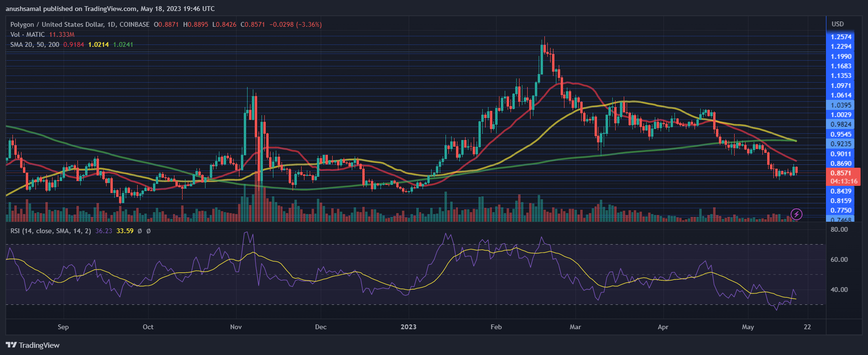Click the 1.2574 price axis label

[x=841, y=37]
